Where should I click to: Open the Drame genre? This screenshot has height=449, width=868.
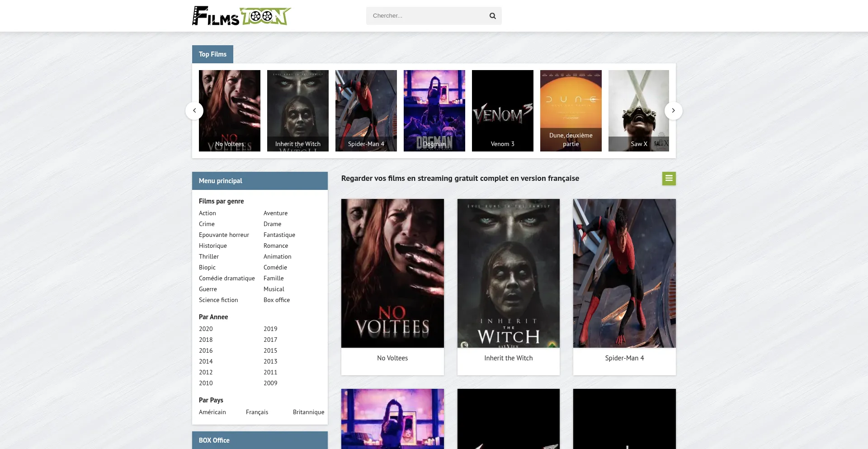(x=272, y=224)
